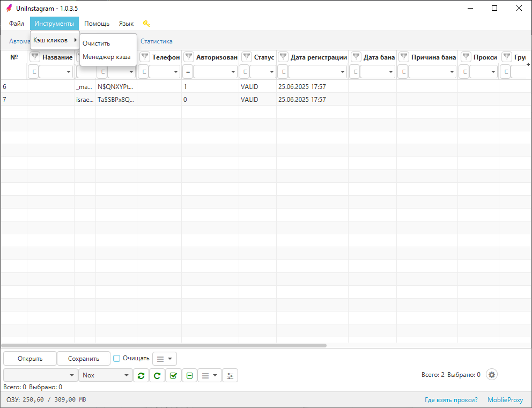This screenshot has height=408, width=532.
Task: Open the sliders settings icon in bottom toolbar
Action: [230, 375]
